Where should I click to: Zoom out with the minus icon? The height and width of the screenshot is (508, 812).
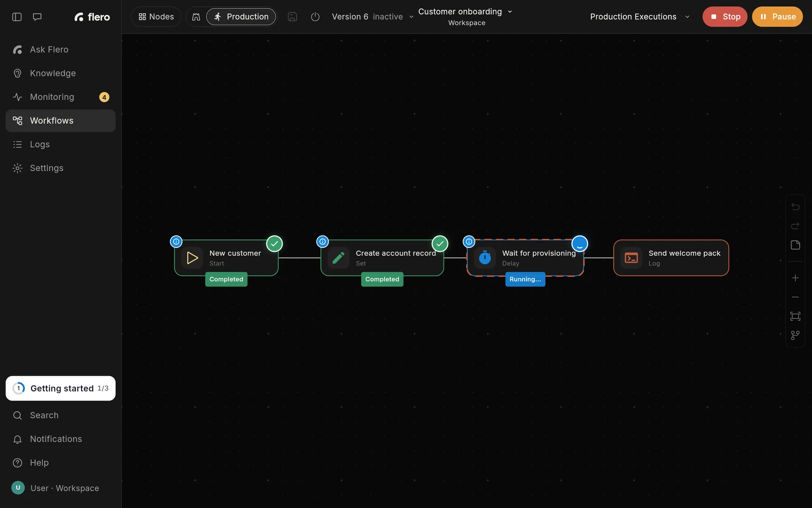[795, 297]
